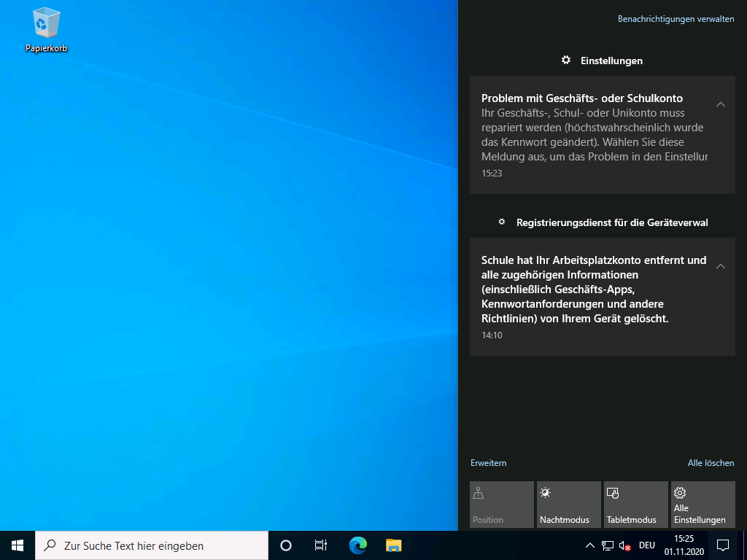
Task: Click Alle löschen to clear notifications
Action: pyautogui.click(x=711, y=463)
